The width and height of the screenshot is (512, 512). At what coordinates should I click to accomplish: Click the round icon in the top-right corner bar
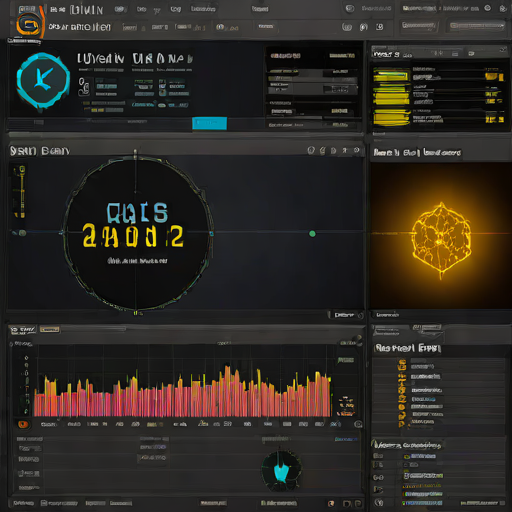point(487,8)
